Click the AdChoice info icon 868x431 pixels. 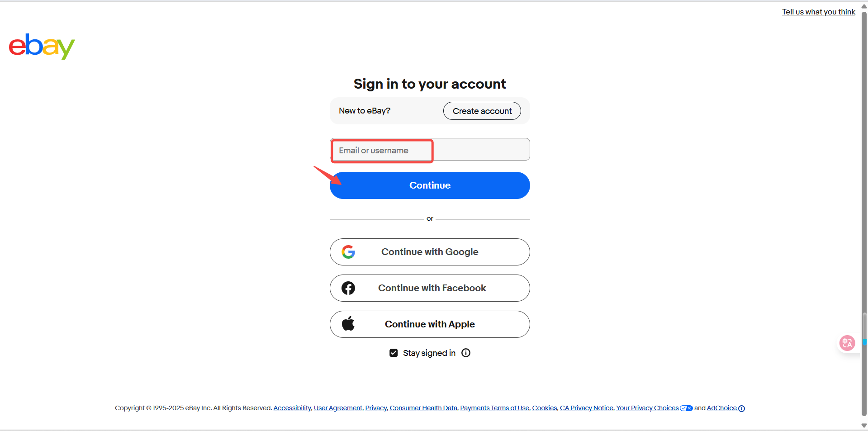(741, 408)
